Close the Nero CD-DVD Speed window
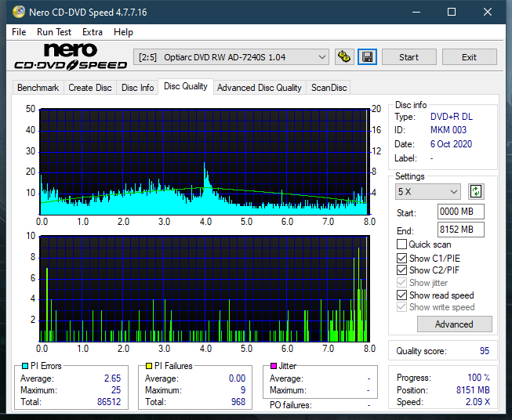This screenshot has width=512, height=420. pos(488,12)
